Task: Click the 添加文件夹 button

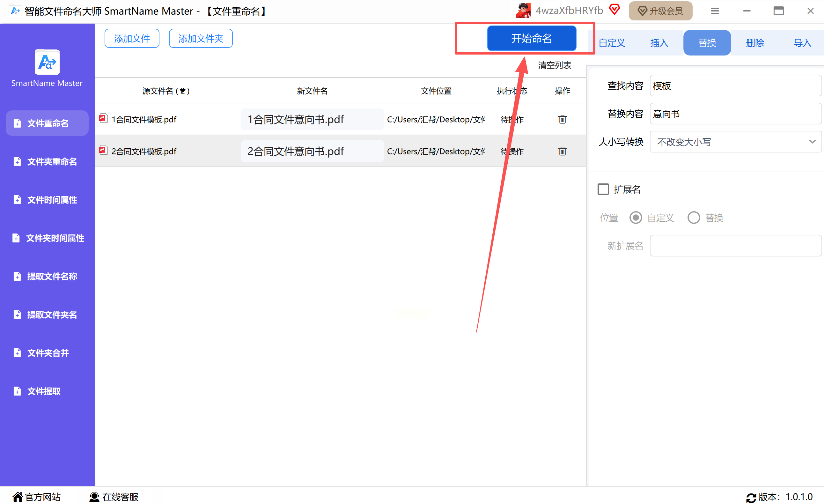Action: tap(201, 39)
